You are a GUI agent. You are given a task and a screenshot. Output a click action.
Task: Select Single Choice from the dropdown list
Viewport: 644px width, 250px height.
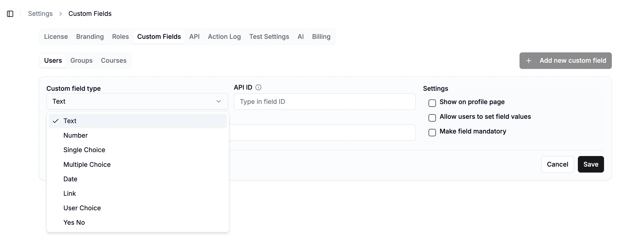coord(84,150)
